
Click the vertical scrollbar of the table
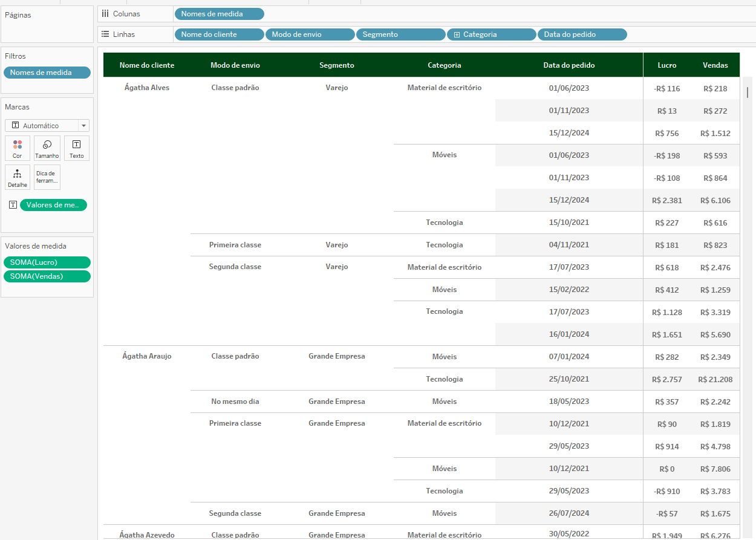coord(748,92)
